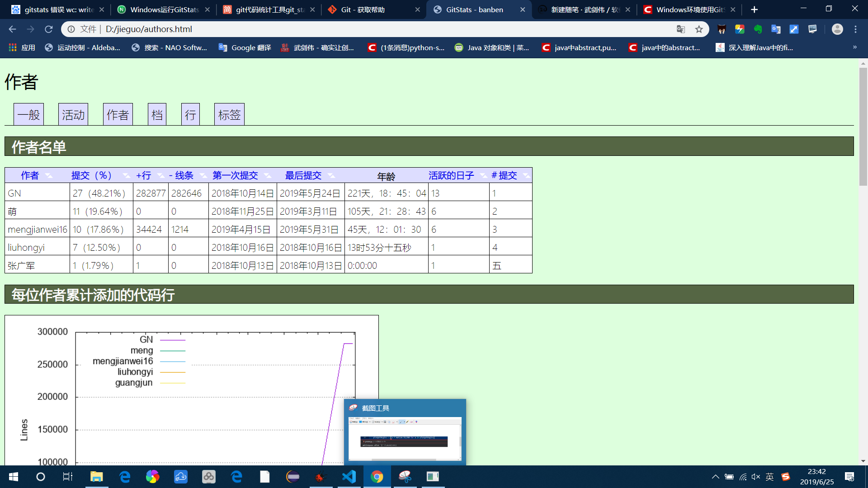Show hidden tray icons with the chevron
This screenshot has height=488, width=868.
click(x=715, y=477)
